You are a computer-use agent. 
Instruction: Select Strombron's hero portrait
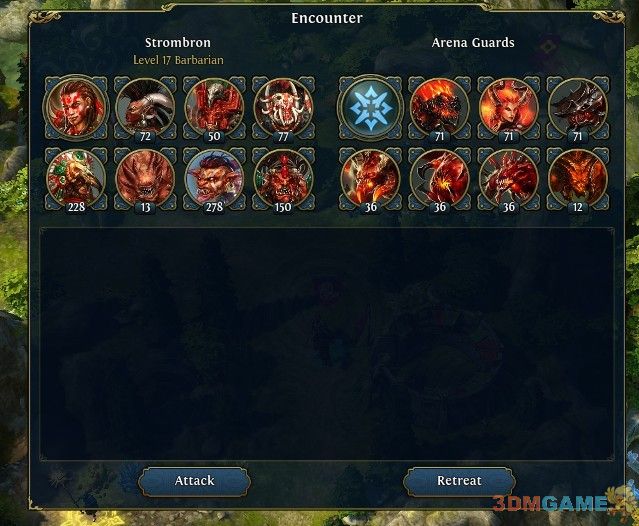(76, 108)
